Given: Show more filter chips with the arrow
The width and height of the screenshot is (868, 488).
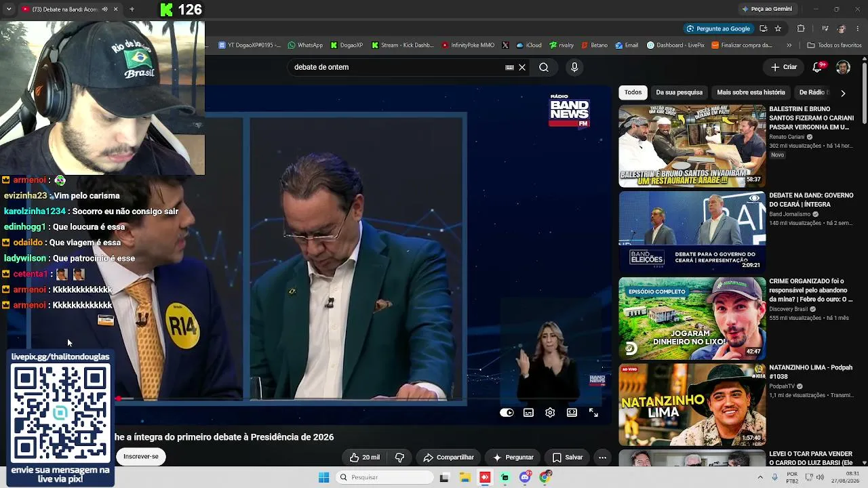Looking at the screenshot, I should [x=843, y=93].
